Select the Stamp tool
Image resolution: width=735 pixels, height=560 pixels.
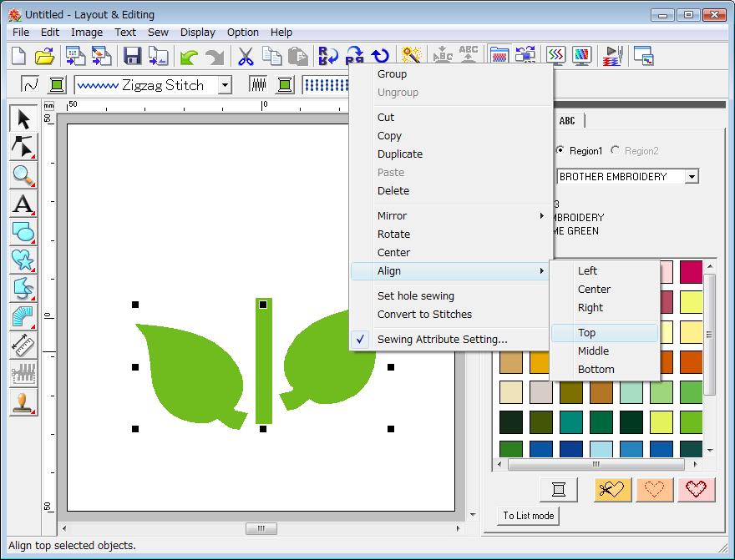[23, 402]
